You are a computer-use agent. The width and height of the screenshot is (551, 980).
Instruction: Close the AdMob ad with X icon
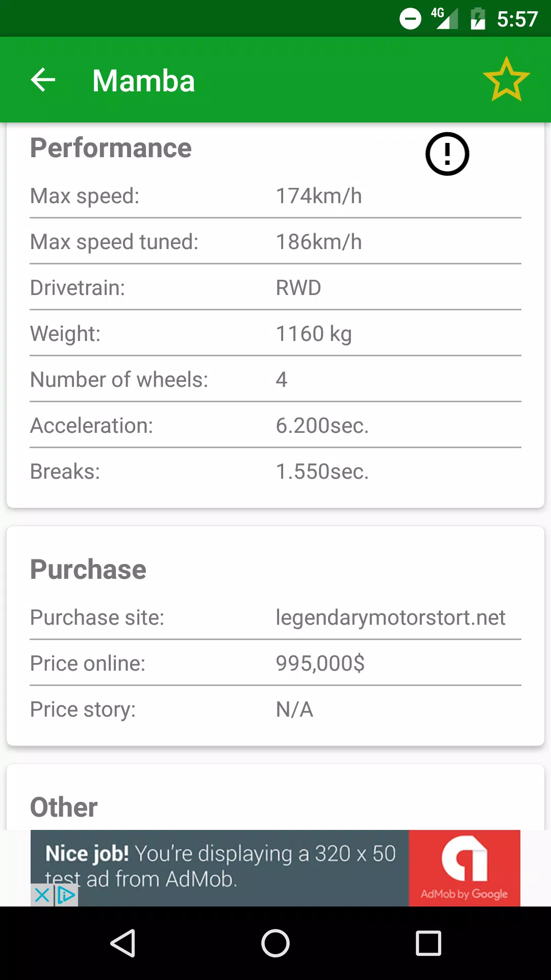[42, 895]
